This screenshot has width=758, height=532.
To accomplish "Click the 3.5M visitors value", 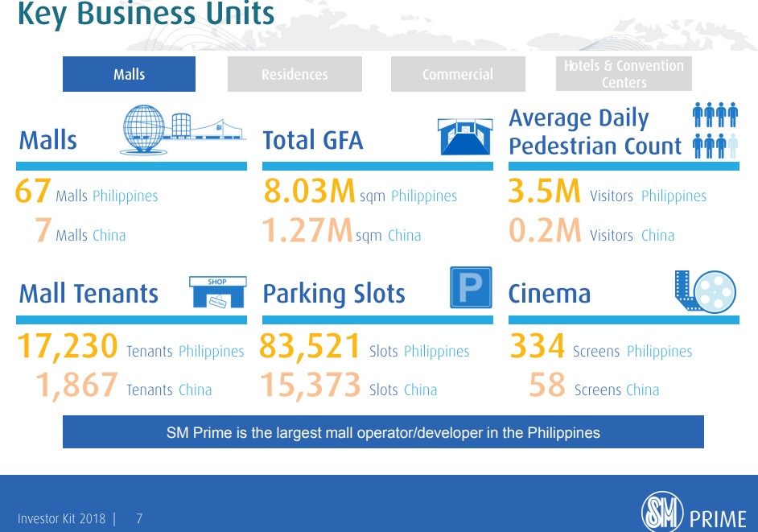I will click(544, 191).
